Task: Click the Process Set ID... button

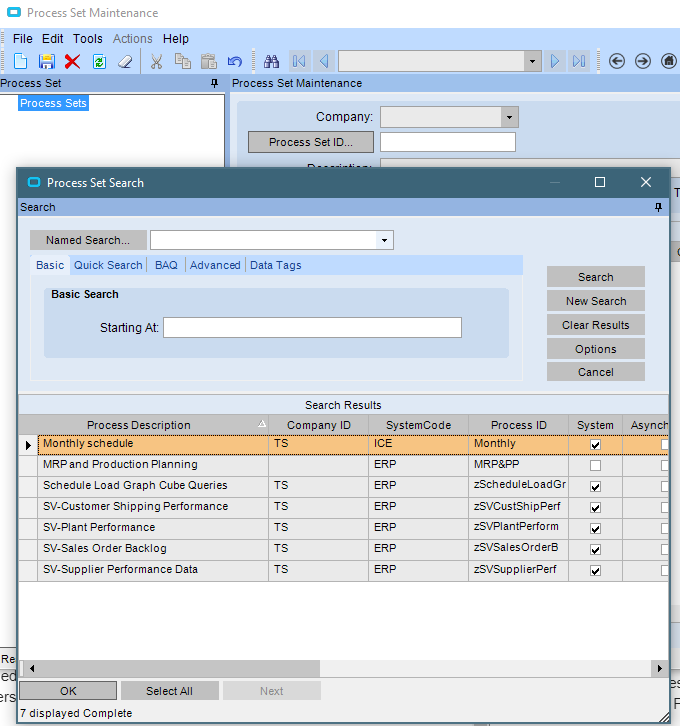Action: click(x=311, y=142)
